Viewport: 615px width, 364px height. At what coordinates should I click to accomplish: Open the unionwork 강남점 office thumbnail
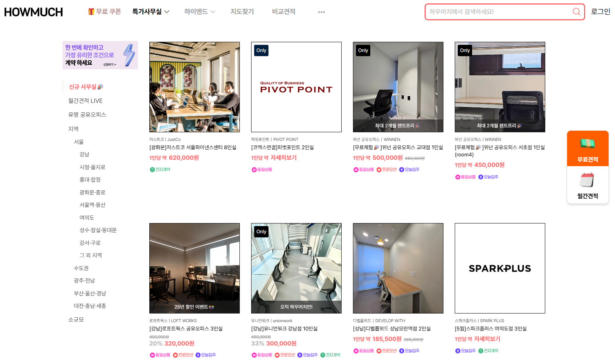click(x=296, y=268)
